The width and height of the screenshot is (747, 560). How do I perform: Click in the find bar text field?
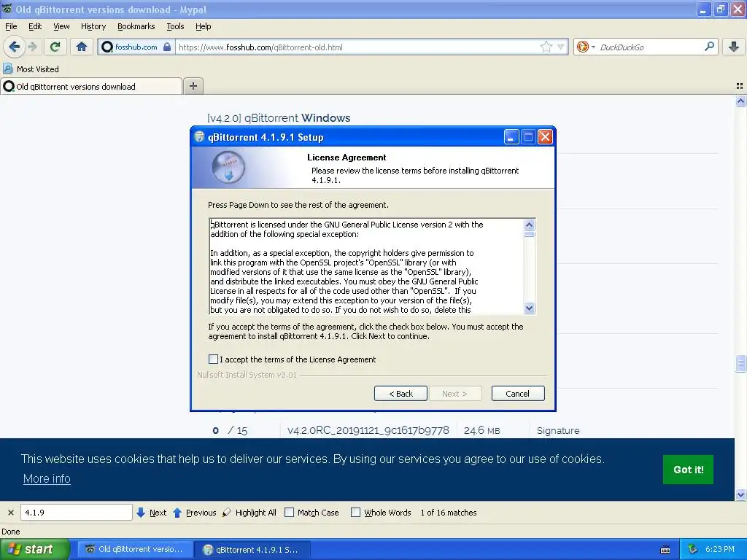pos(76,513)
